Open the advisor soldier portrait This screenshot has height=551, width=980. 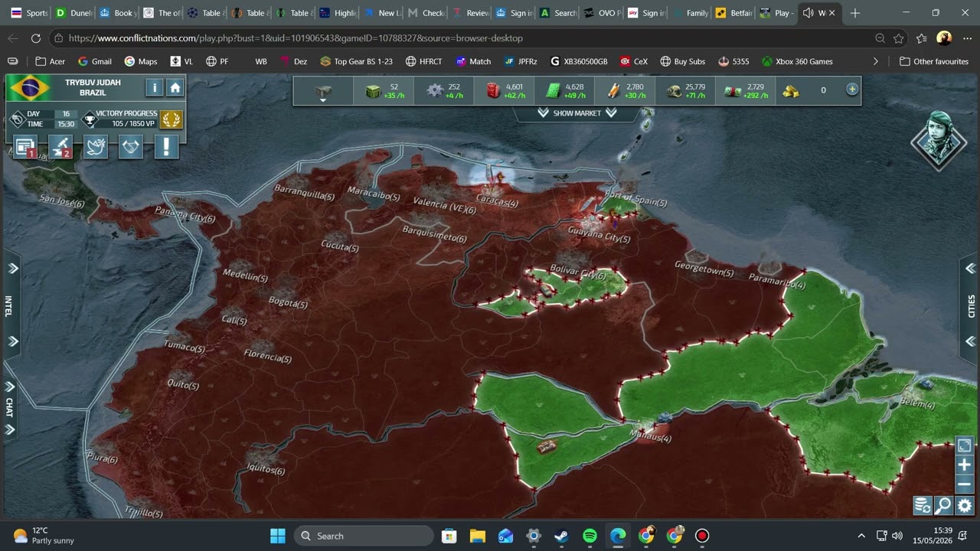[x=939, y=140]
